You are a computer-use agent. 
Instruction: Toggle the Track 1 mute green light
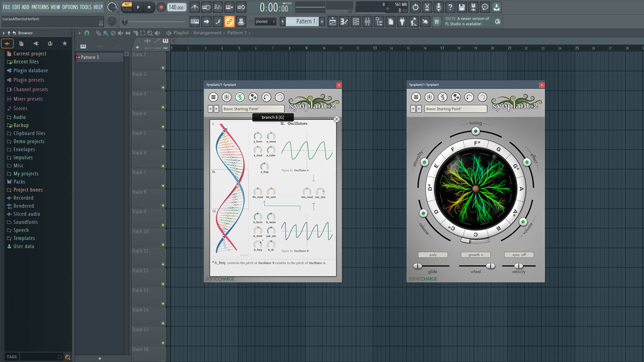click(x=163, y=68)
